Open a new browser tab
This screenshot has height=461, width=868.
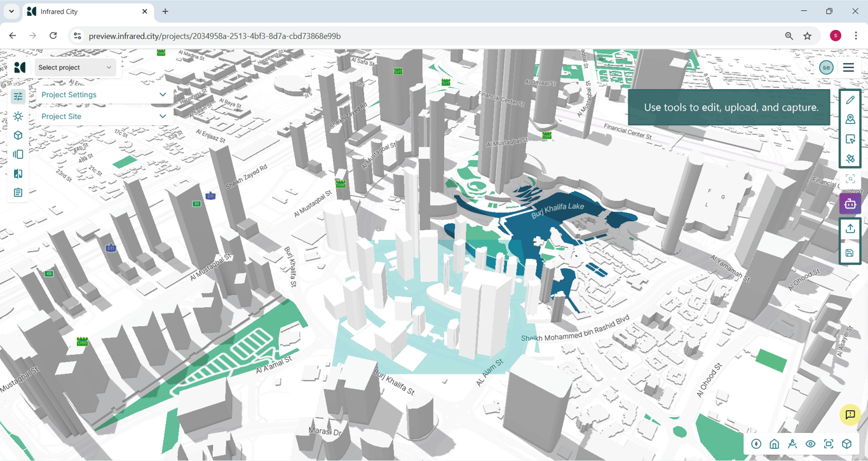(165, 11)
